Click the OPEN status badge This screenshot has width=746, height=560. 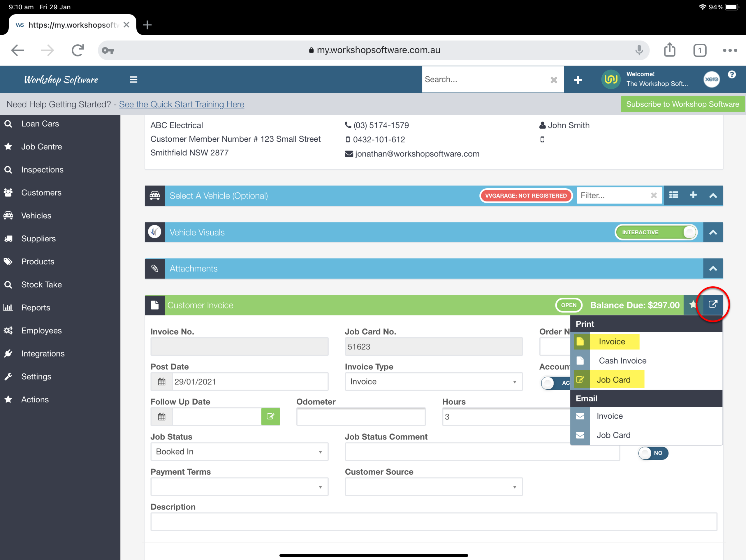tap(569, 305)
